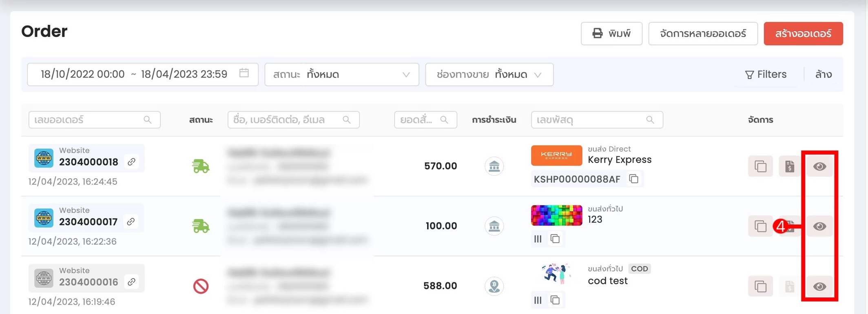Click barcode icon under 123 shipping
The width and height of the screenshot is (868, 314).
coord(538,239)
